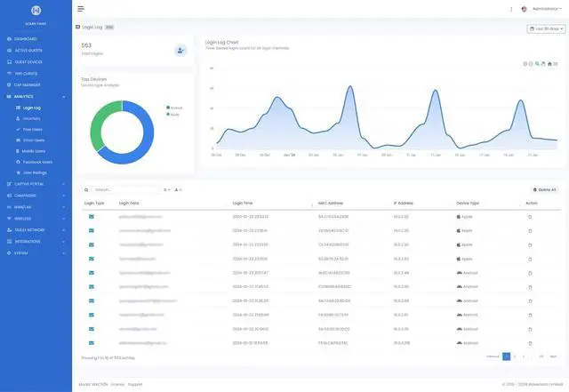Click the Delete All button
The image size is (569, 392).
[x=545, y=189]
